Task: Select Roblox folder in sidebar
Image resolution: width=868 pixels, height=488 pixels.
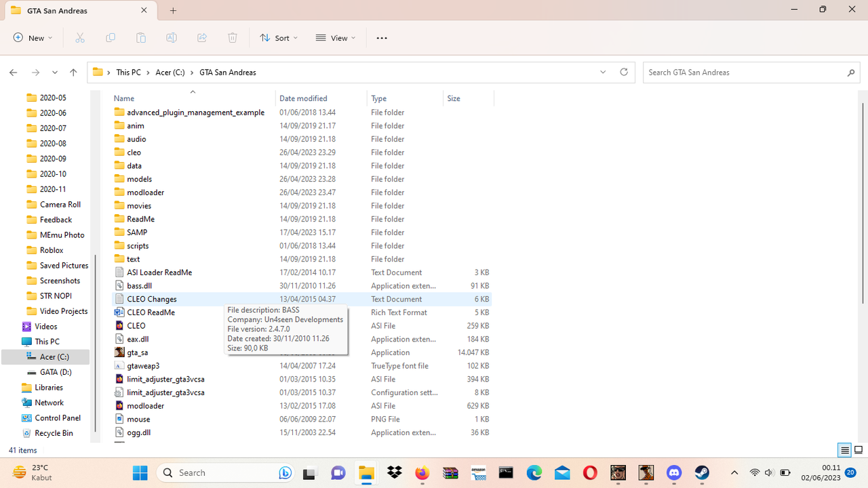Action: tap(52, 250)
